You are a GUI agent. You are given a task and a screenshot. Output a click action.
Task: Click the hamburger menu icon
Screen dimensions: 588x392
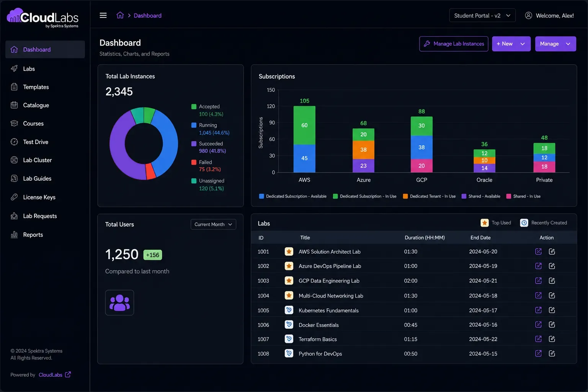point(103,15)
